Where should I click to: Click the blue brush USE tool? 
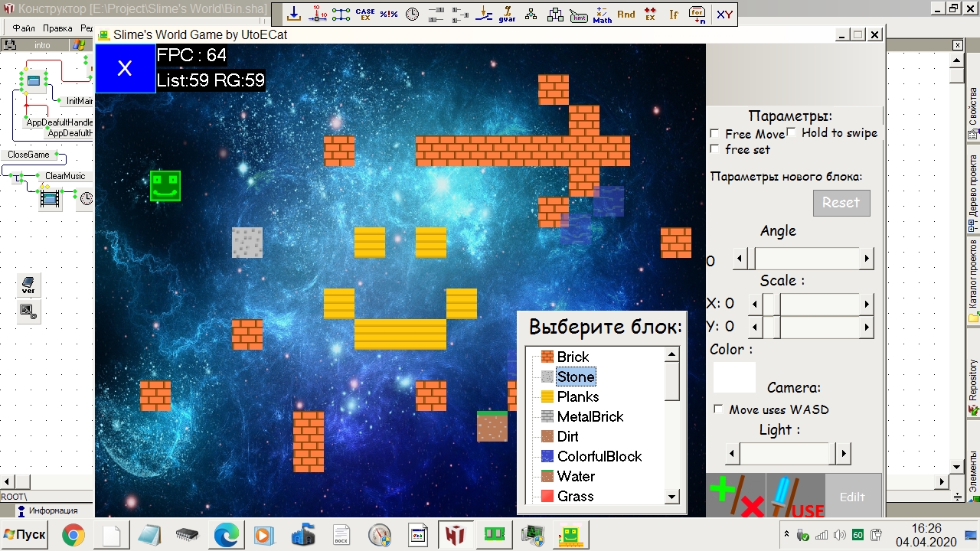click(795, 496)
